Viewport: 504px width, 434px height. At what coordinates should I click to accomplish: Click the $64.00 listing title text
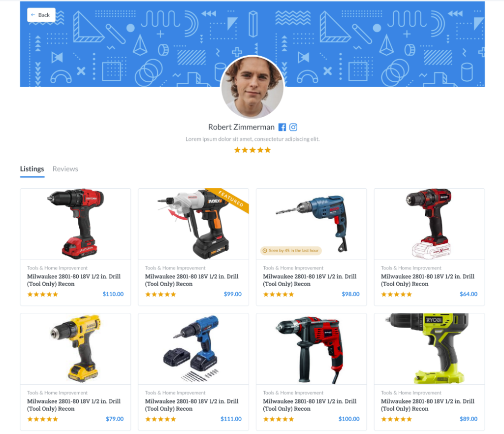[x=428, y=280]
